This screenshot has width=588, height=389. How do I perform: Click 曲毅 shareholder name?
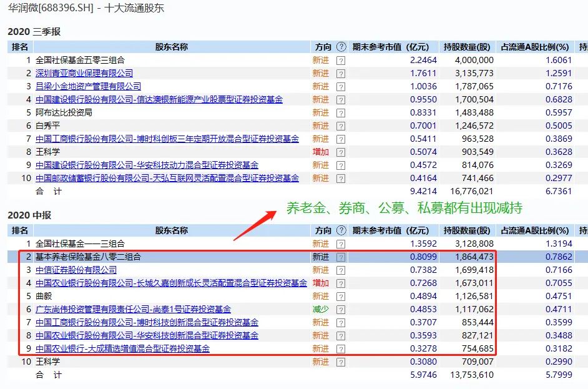44,297
